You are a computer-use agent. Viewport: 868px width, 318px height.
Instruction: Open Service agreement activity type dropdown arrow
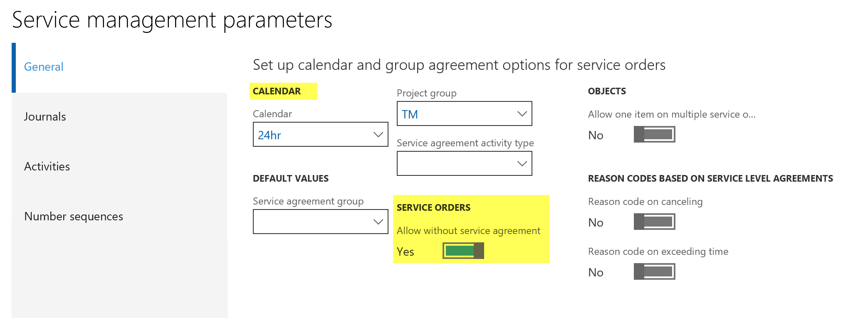point(522,164)
